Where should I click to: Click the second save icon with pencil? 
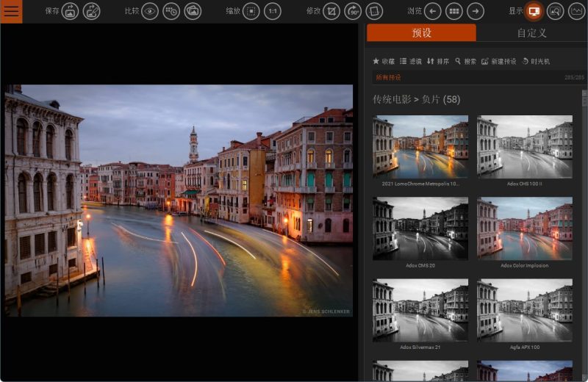[x=91, y=11]
